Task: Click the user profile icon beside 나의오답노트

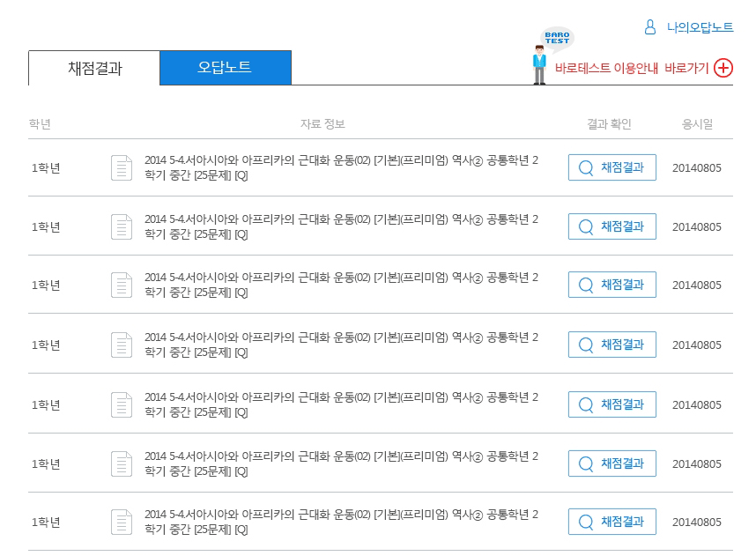Action: pos(650,27)
